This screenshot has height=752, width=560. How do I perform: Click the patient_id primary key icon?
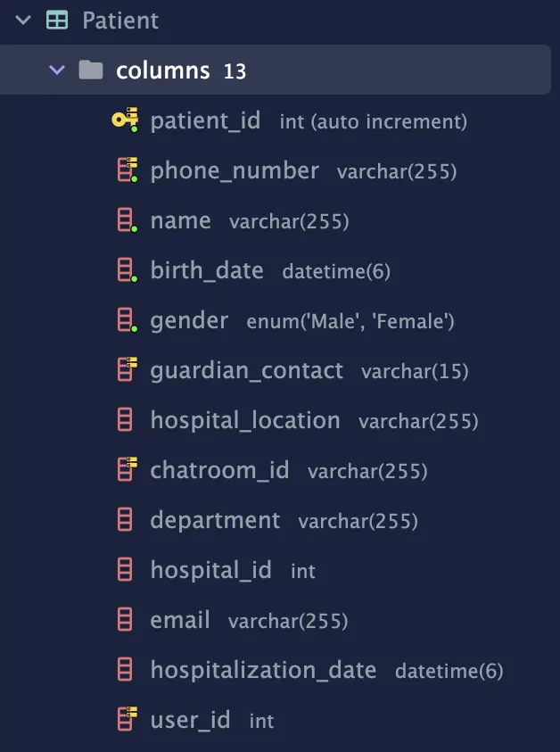[x=125, y=120]
